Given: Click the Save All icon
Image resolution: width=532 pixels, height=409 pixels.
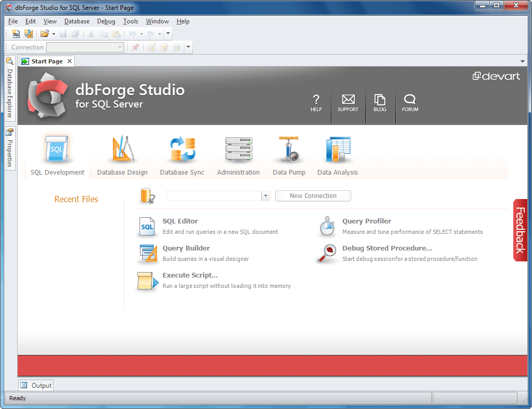Looking at the screenshot, I should (x=75, y=34).
